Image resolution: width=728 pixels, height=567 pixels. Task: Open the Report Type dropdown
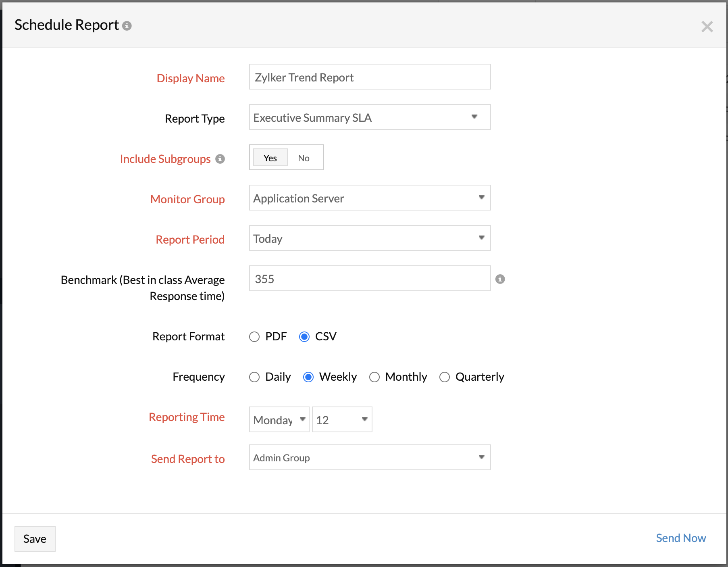tap(370, 117)
